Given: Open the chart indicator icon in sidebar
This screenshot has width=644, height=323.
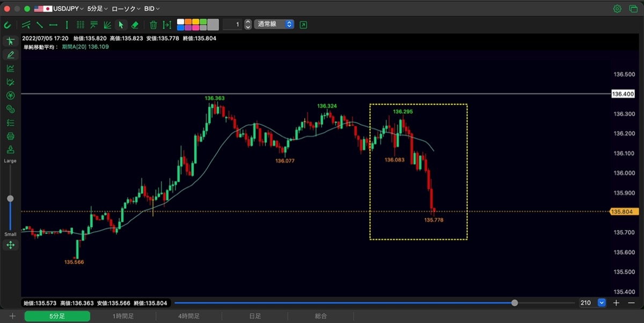Looking at the screenshot, I should coord(10,68).
